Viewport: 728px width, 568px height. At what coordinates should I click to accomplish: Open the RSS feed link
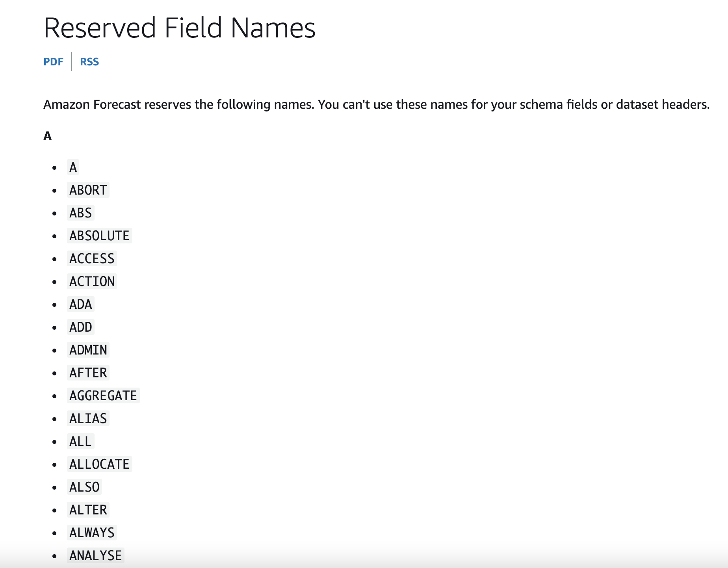(89, 62)
